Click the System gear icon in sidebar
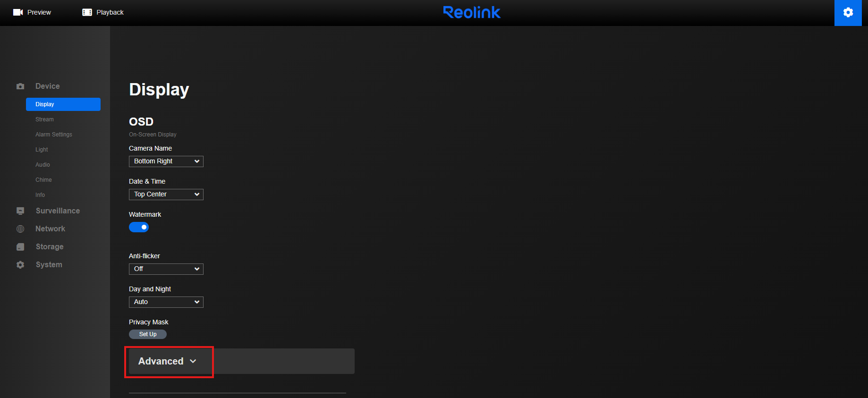868x398 pixels. point(20,265)
